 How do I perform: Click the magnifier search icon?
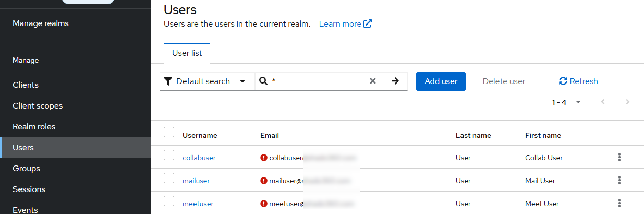263,81
